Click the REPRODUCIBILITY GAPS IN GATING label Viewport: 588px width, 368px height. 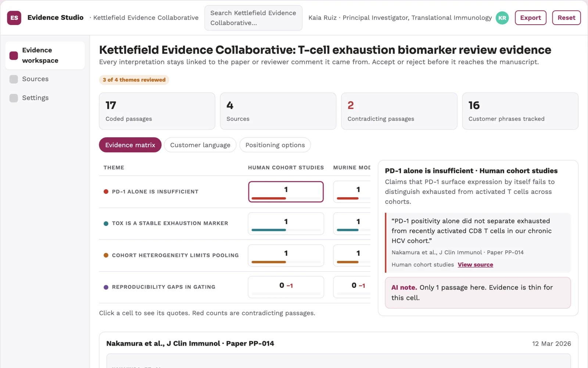(x=164, y=287)
